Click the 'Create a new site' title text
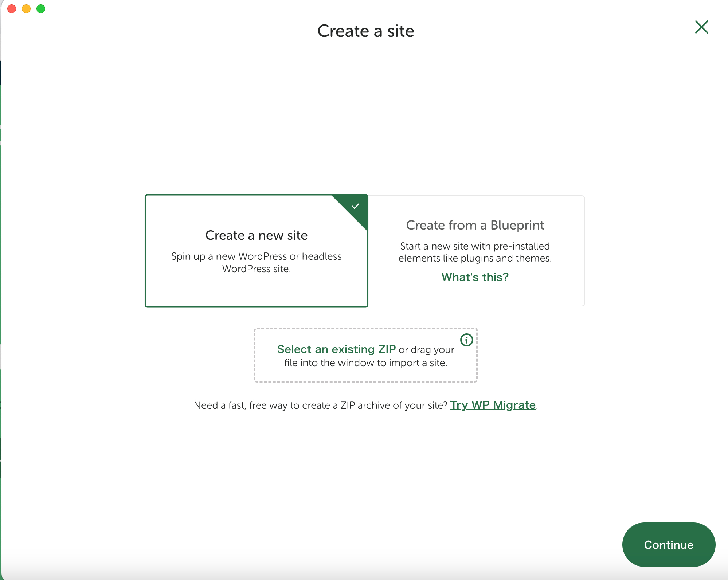The width and height of the screenshot is (728, 580). [256, 235]
